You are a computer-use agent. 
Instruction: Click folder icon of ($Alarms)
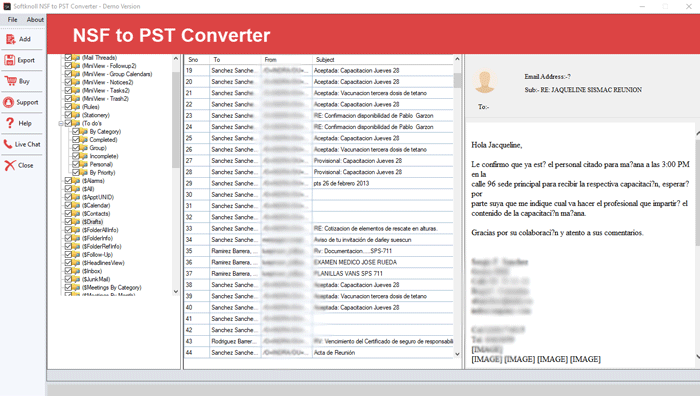(x=76, y=181)
